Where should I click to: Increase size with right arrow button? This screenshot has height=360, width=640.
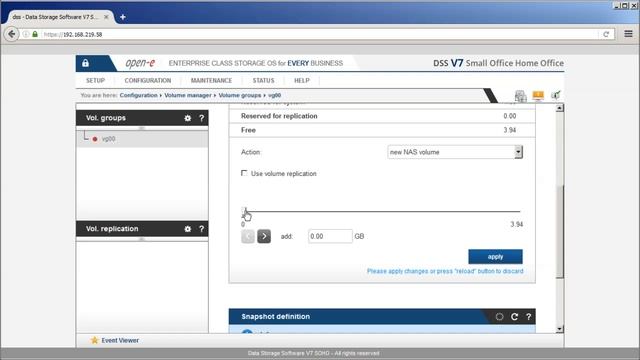pyautogui.click(x=264, y=236)
